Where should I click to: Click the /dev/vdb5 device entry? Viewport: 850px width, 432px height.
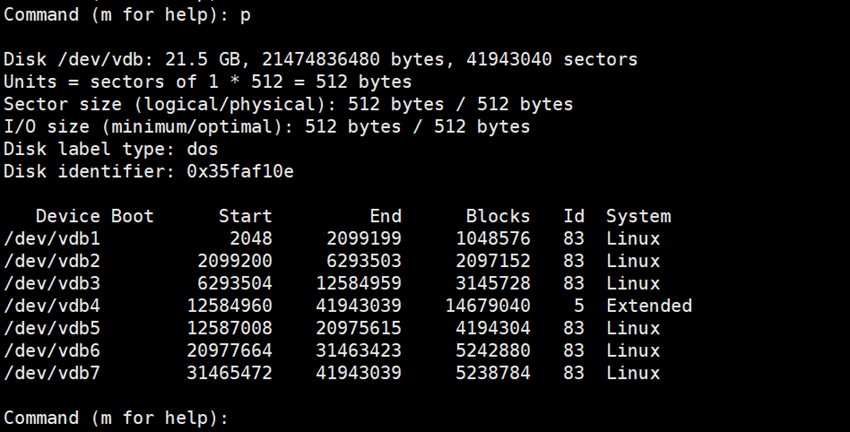[x=52, y=328]
